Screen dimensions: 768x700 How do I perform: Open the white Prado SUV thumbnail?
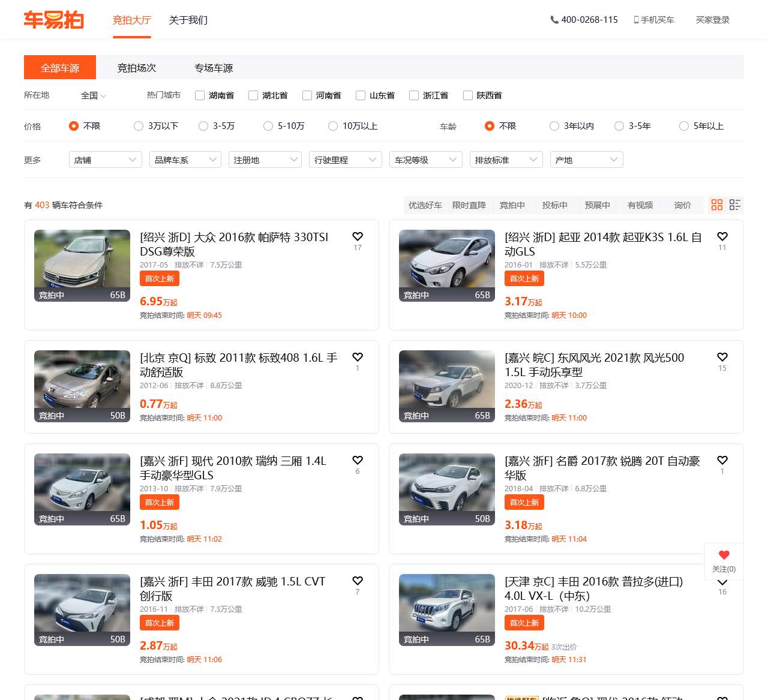[447, 610]
